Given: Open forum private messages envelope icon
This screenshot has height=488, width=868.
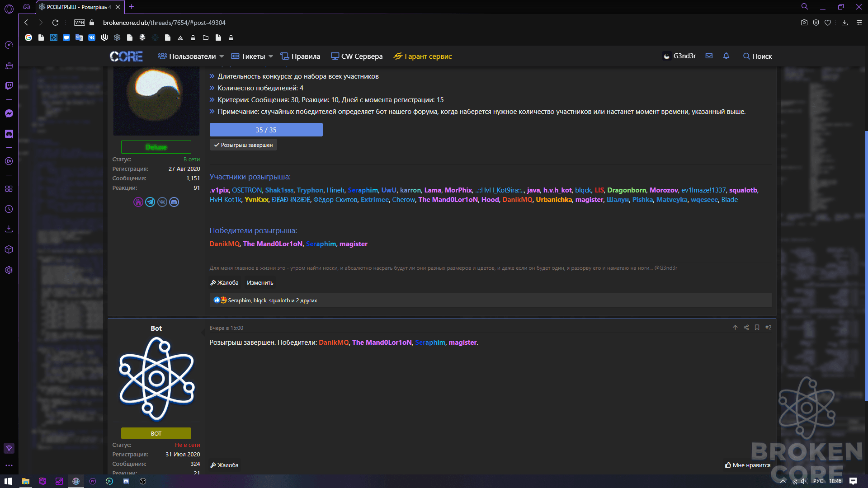Looking at the screenshot, I should pyautogui.click(x=709, y=56).
